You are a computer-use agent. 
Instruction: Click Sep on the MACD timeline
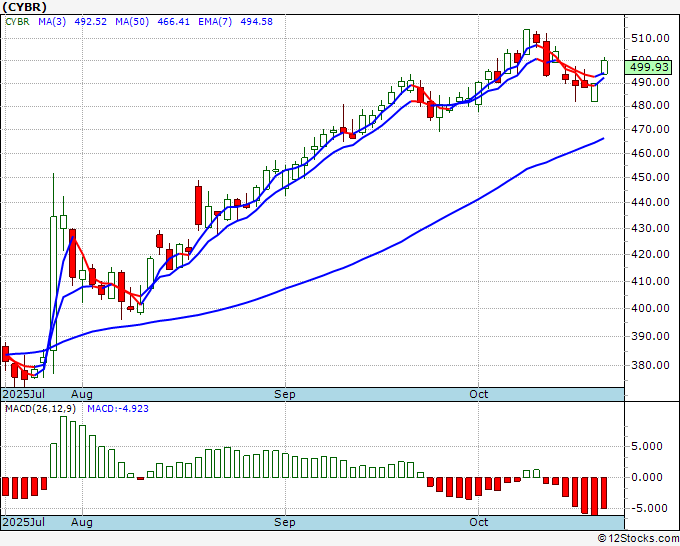click(x=285, y=522)
